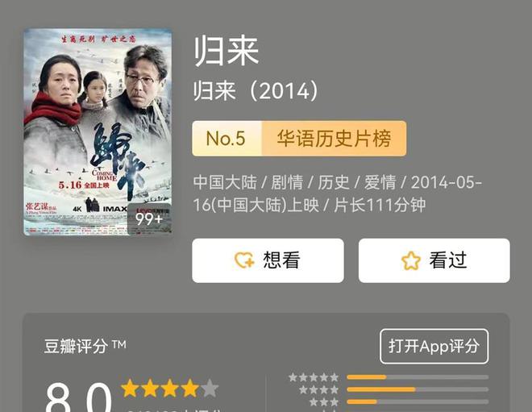The height and width of the screenshot is (412, 532).
Task: Mark the movie as 想看
Action: pyautogui.click(x=268, y=260)
